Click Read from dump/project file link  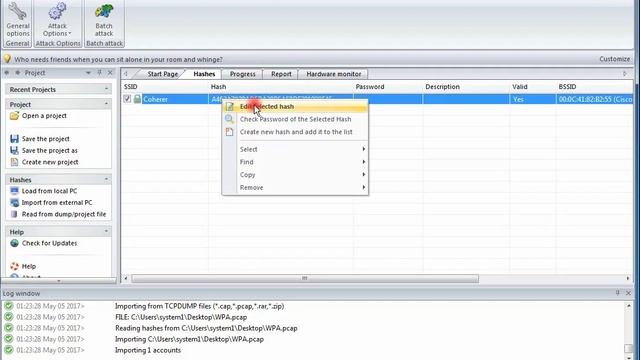[x=64, y=214]
